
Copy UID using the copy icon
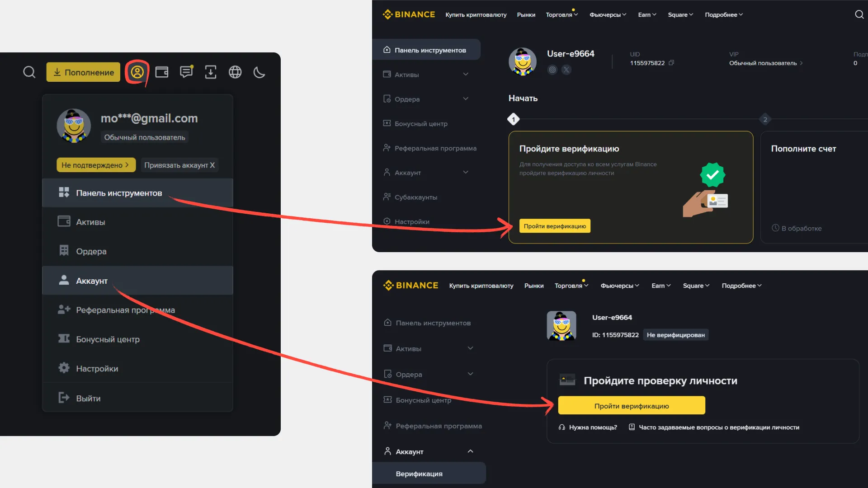pos(671,63)
